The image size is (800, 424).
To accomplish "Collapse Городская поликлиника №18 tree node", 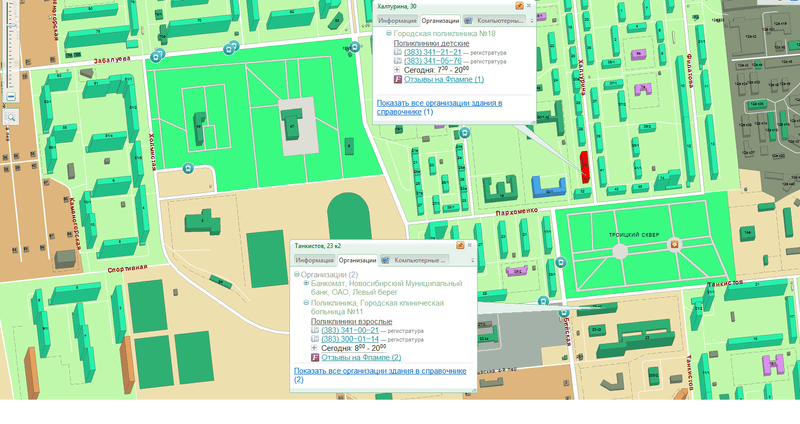I will click(x=388, y=33).
